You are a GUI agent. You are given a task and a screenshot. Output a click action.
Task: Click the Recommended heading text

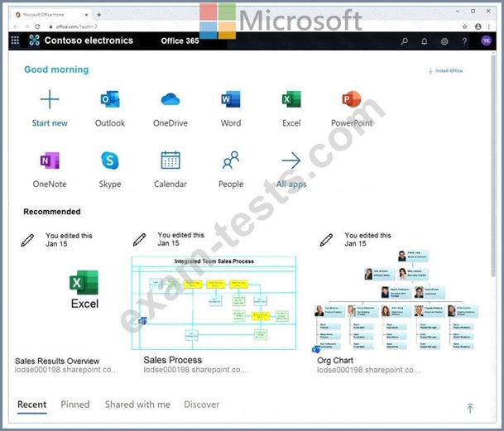point(52,212)
